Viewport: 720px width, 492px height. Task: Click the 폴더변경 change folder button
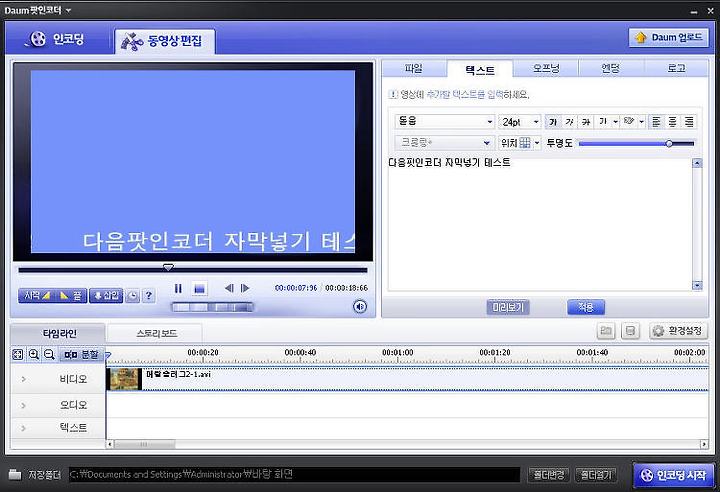[x=548, y=475]
